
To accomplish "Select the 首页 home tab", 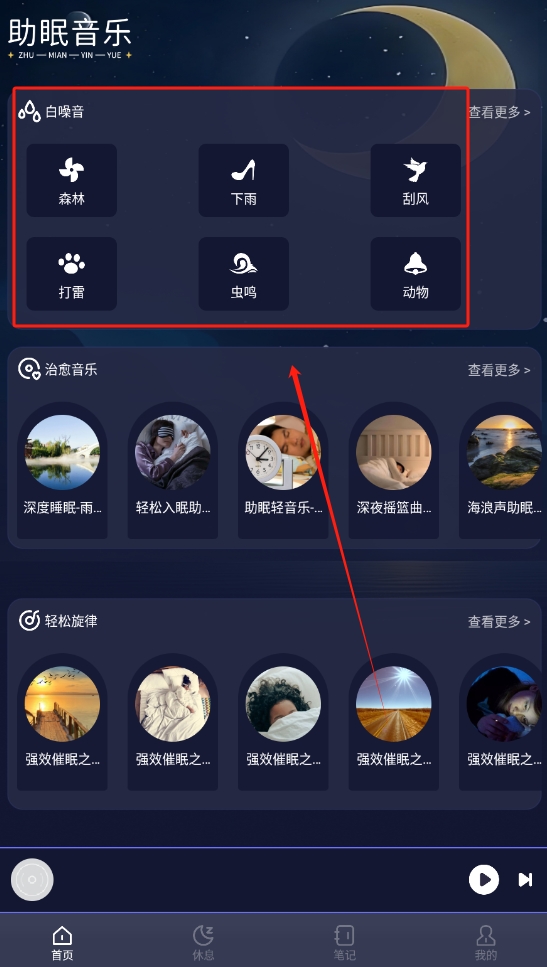I will pyautogui.click(x=62, y=943).
